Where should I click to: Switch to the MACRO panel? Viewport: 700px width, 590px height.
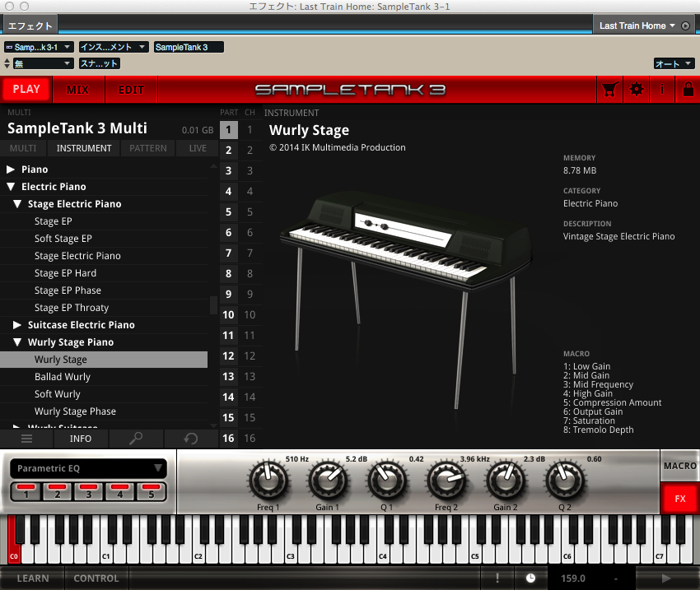pos(680,466)
